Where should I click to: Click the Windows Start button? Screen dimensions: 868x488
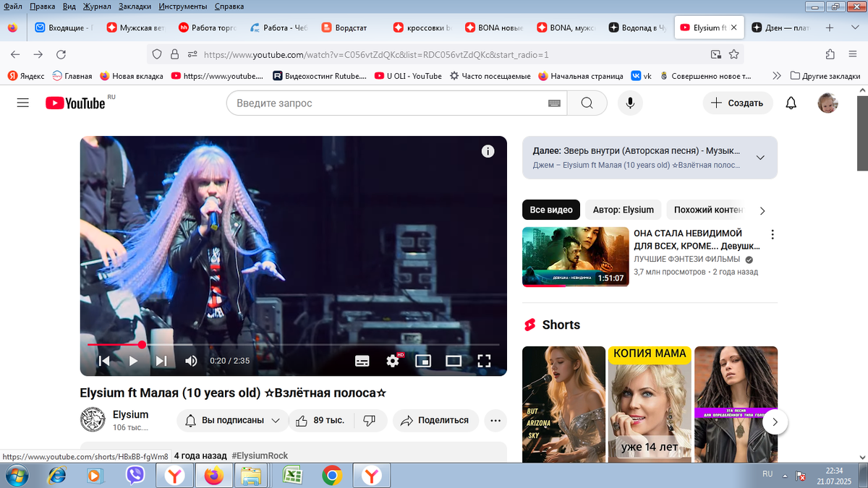16,475
